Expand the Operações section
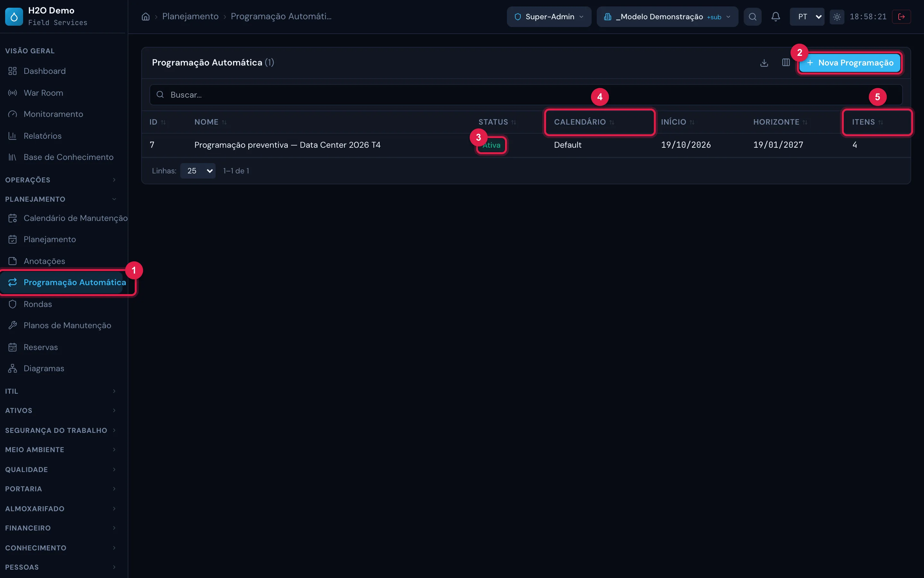Screen dimensions: 924x578 (61, 180)
